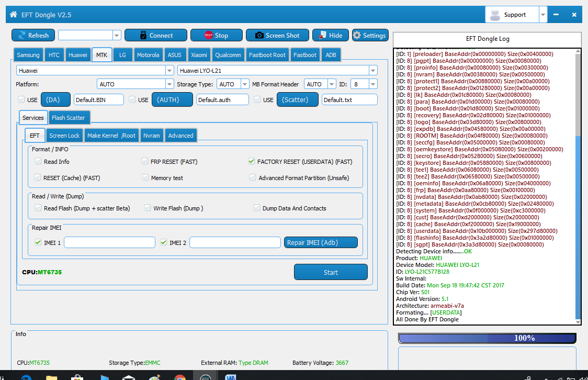
Task: Open MB Format Header dropdown
Action: click(332, 84)
